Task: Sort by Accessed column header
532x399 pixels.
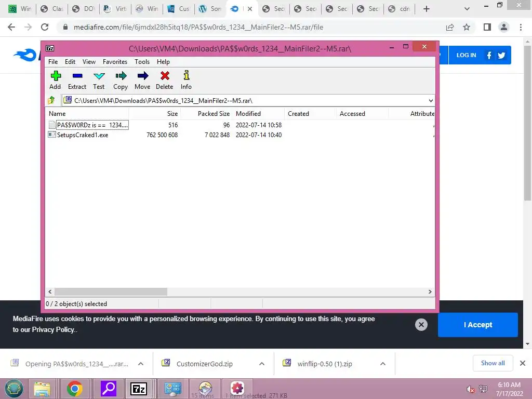Action: coord(362,114)
